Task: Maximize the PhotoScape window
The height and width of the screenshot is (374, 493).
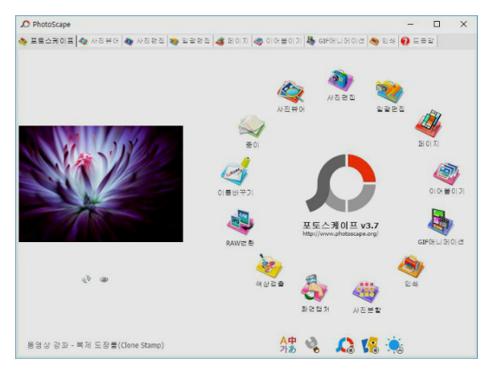Action: click(437, 24)
